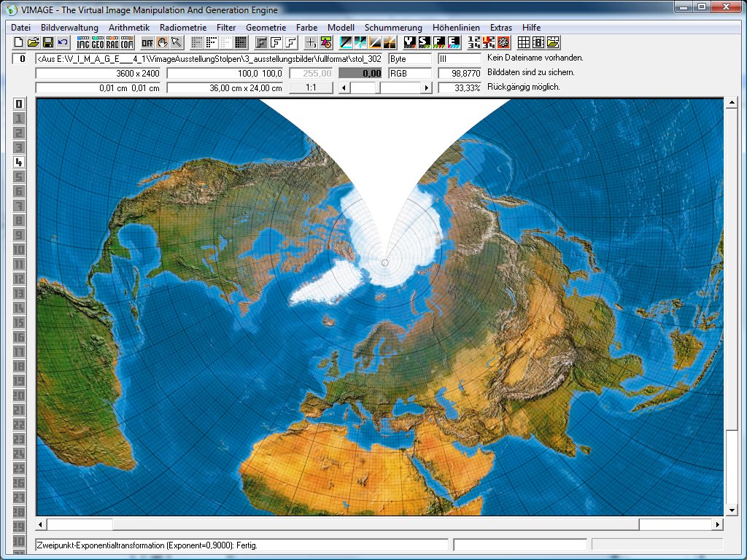Open the Geometrie menu
747x560 pixels.
pos(266,27)
